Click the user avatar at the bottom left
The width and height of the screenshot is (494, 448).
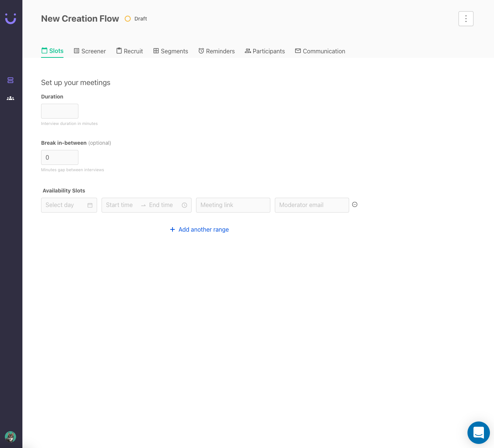pyautogui.click(x=10, y=436)
